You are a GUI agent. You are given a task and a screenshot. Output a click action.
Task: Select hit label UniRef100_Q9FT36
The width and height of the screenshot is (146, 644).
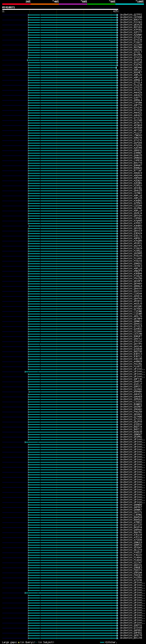131,379
